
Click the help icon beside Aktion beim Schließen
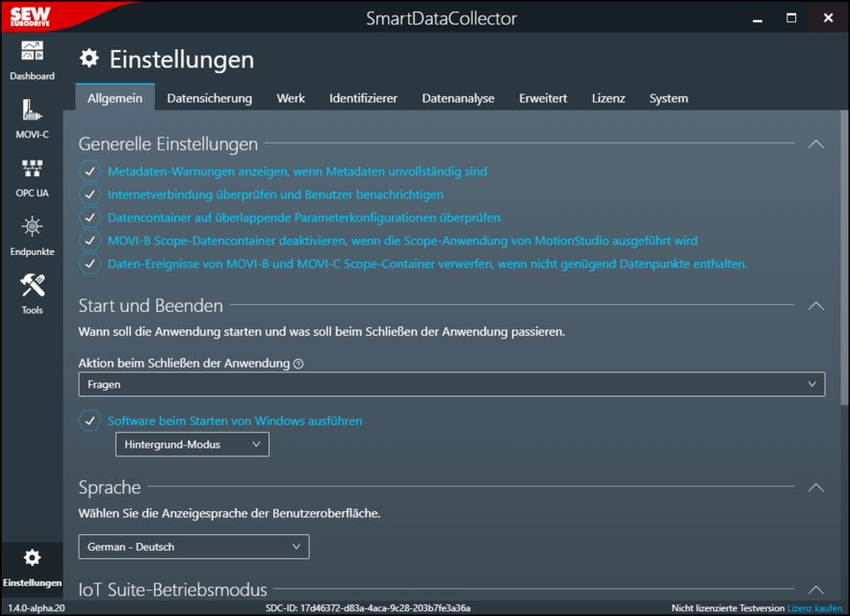click(298, 364)
